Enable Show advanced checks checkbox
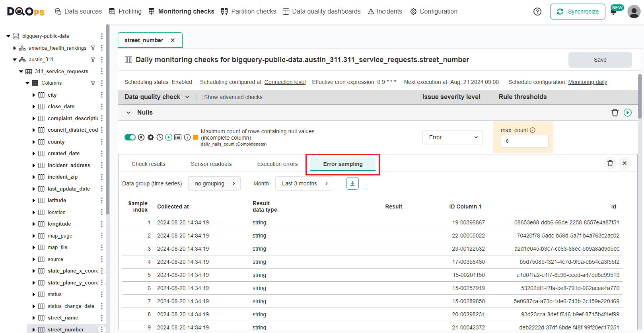The width and height of the screenshot is (644, 333). [x=199, y=97]
